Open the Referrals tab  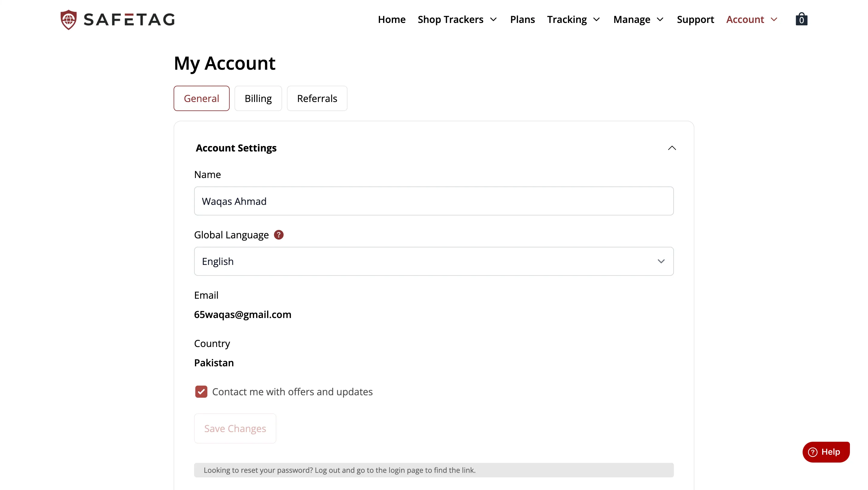tap(317, 98)
